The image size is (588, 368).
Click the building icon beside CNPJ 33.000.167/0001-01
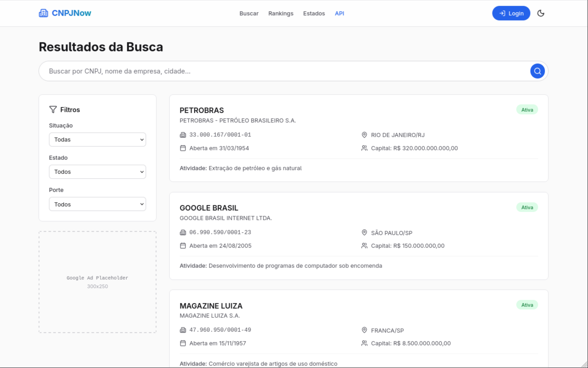[x=183, y=135]
